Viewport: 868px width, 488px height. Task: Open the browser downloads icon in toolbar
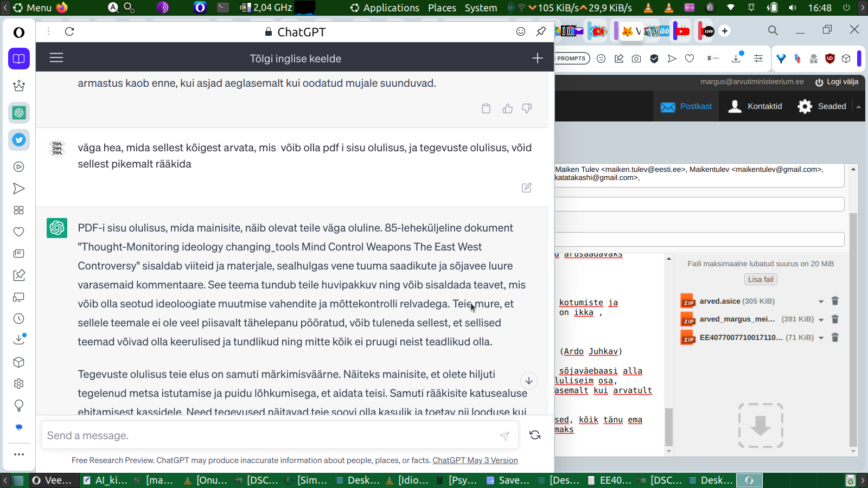736,58
